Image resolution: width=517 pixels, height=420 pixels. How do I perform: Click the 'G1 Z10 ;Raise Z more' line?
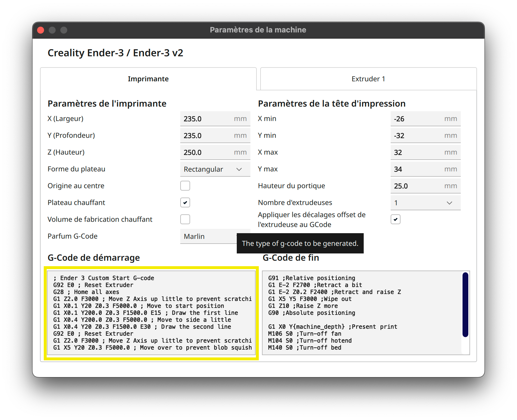coord(303,306)
